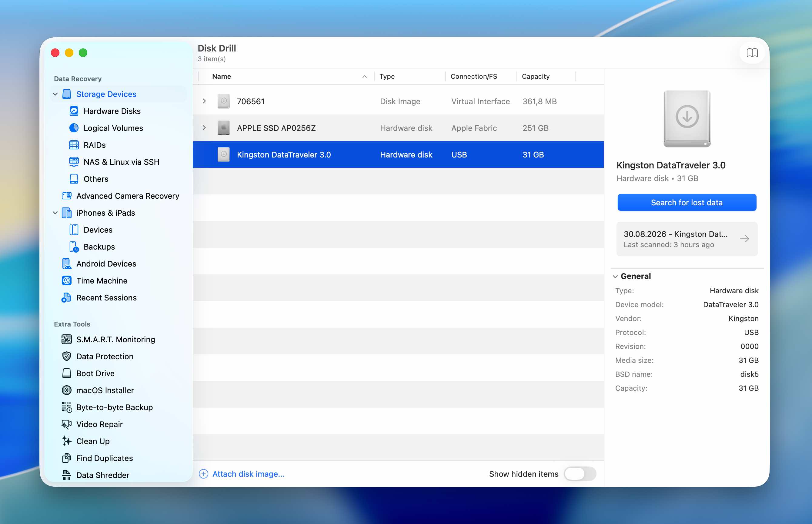The height and width of the screenshot is (524, 812).
Task: Select the Kingston DataTraveler 3.0 row
Action: click(x=398, y=154)
